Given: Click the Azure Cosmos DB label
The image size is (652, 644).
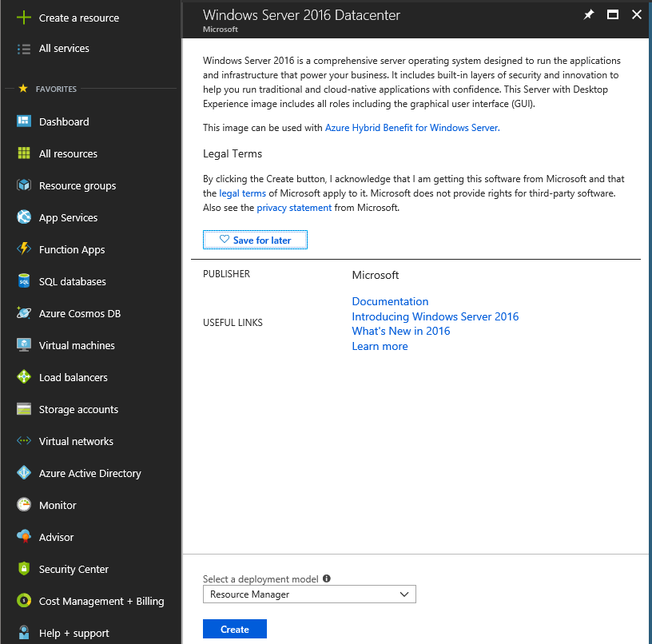Looking at the screenshot, I should tap(80, 313).
